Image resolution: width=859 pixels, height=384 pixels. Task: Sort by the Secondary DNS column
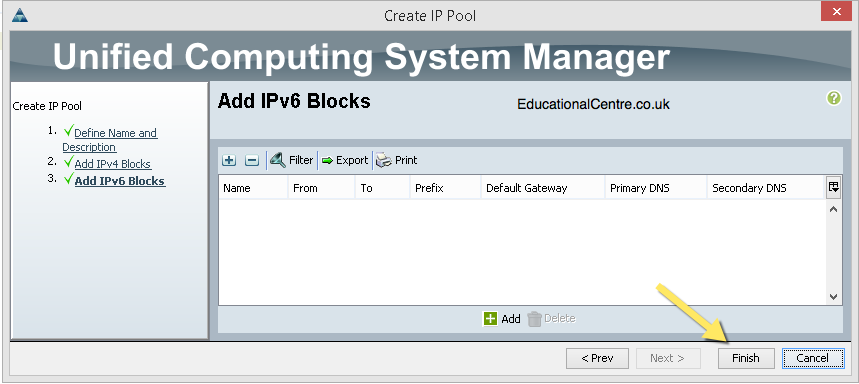(x=766, y=188)
